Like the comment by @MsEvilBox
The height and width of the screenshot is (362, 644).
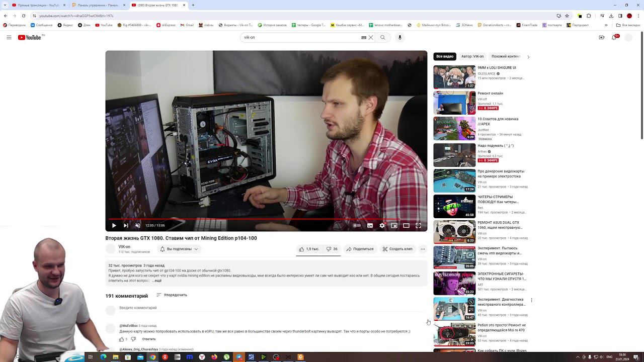121,339
